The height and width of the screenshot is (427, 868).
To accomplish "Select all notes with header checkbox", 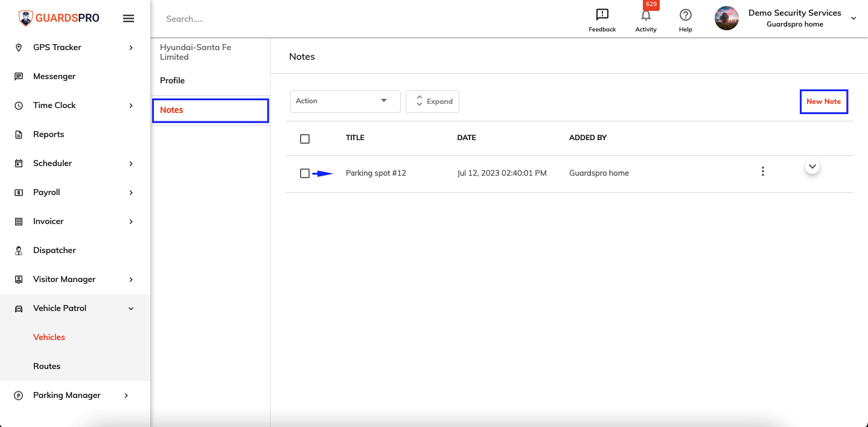I will pyautogui.click(x=305, y=139).
